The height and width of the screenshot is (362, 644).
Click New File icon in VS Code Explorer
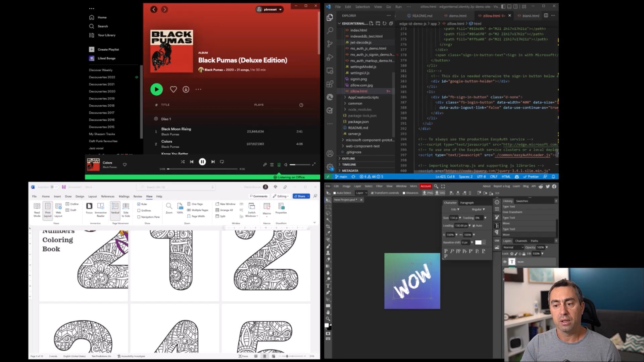click(x=371, y=23)
